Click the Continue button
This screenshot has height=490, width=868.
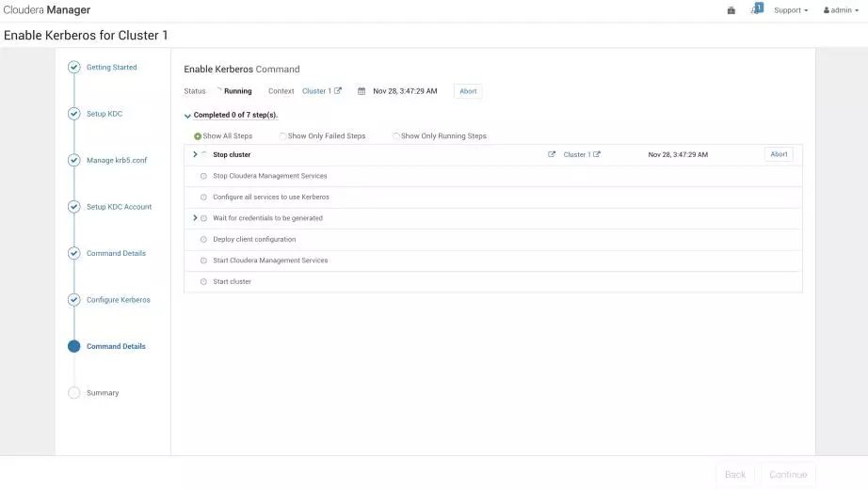(x=788, y=475)
